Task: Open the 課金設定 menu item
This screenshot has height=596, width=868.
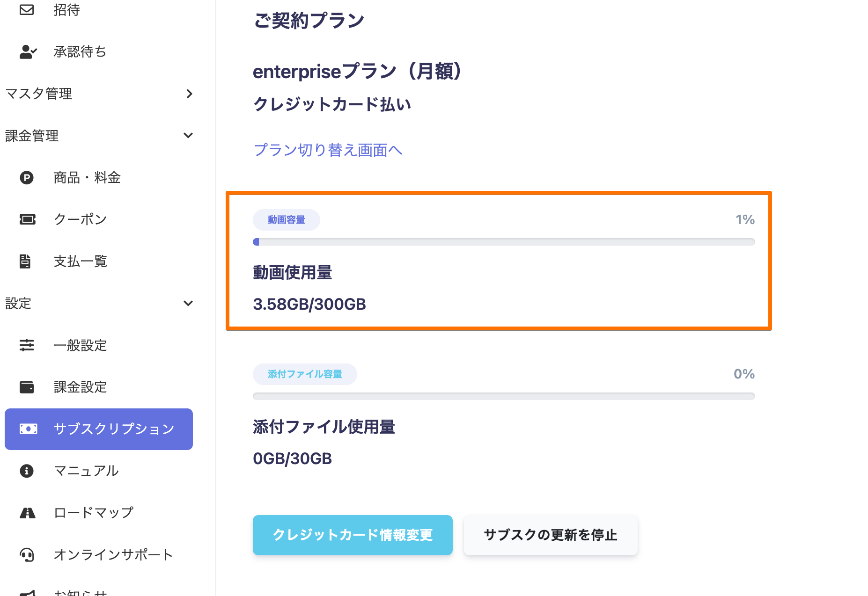Action: (x=80, y=387)
